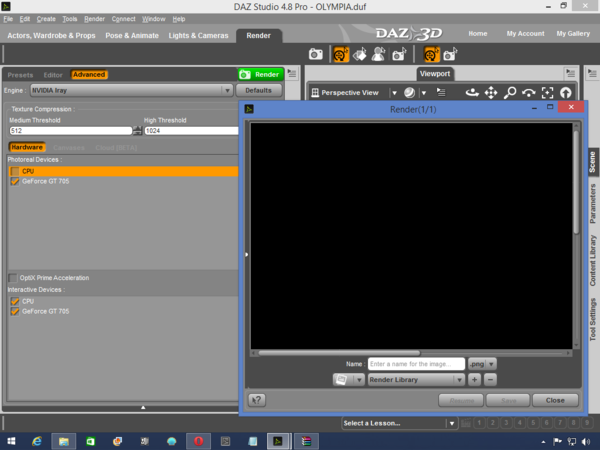The height and width of the screenshot is (450, 600).
Task: Open the Engine NVIDIA Iray dropdown
Action: [131, 90]
